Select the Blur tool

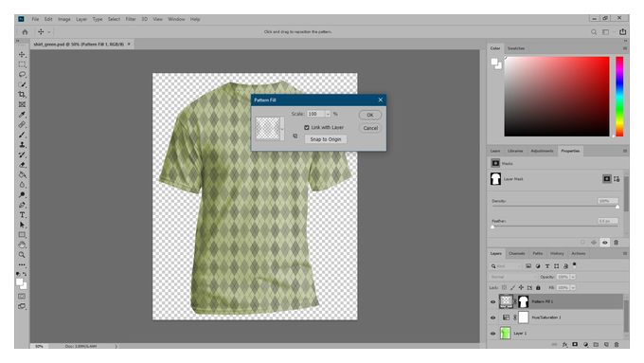pos(22,185)
